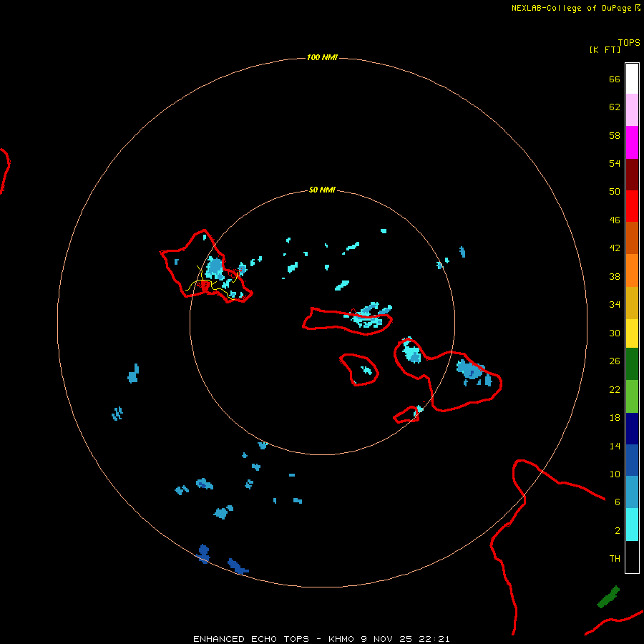Click the green echo blob at bottom right
The width and height of the screenshot is (644, 644).
pos(608,597)
